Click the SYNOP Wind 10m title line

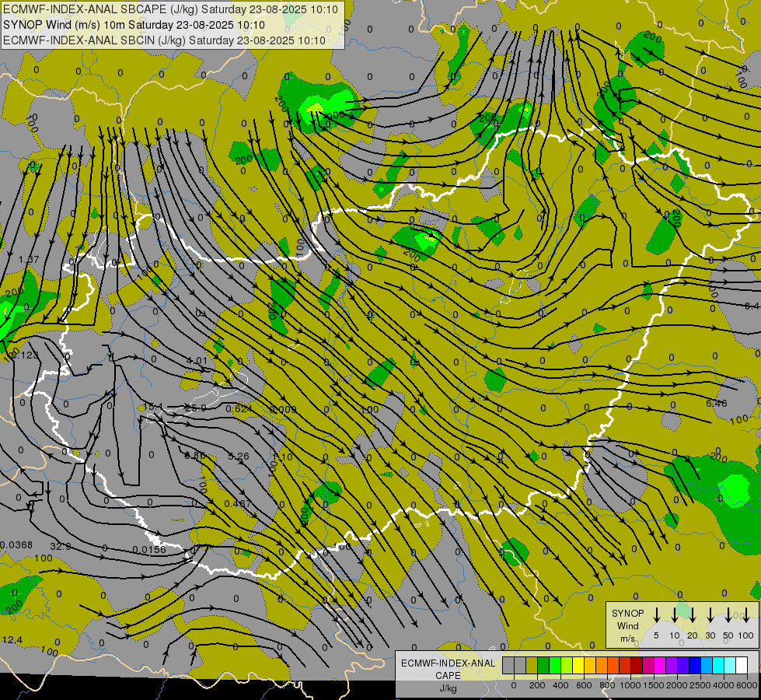[134, 25]
